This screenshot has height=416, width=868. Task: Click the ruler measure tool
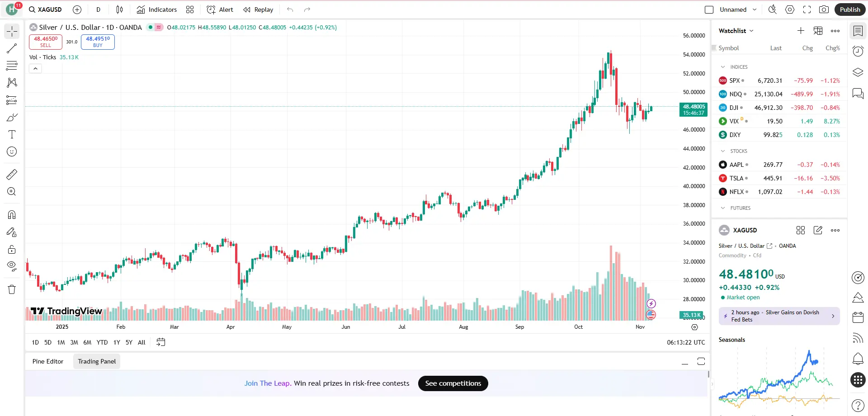coord(12,174)
